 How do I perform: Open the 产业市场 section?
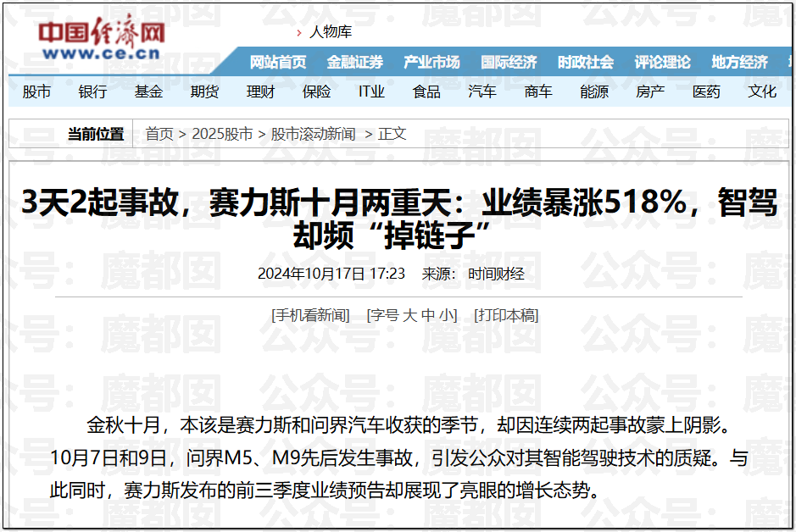(431, 63)
